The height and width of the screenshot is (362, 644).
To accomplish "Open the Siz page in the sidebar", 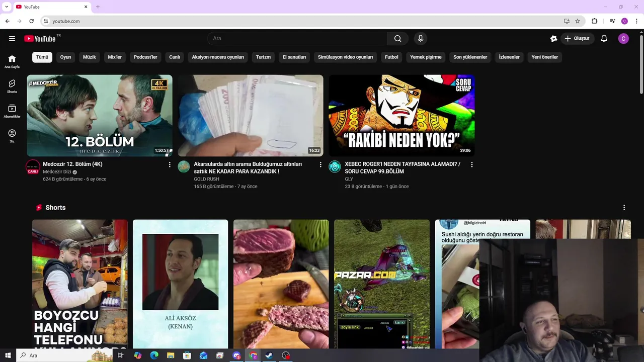I will [12, 136].
